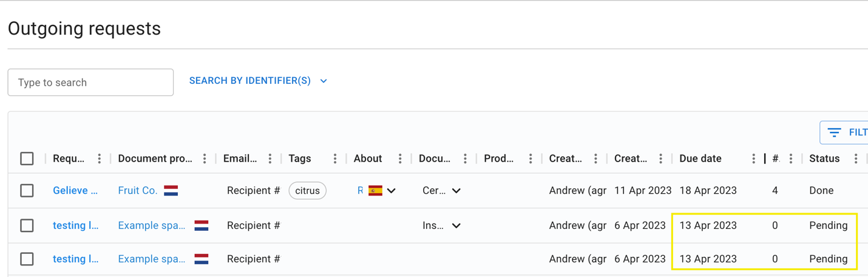
Task: Toggle the select-all checkbox in the header
Action: [x=27, y=159]
